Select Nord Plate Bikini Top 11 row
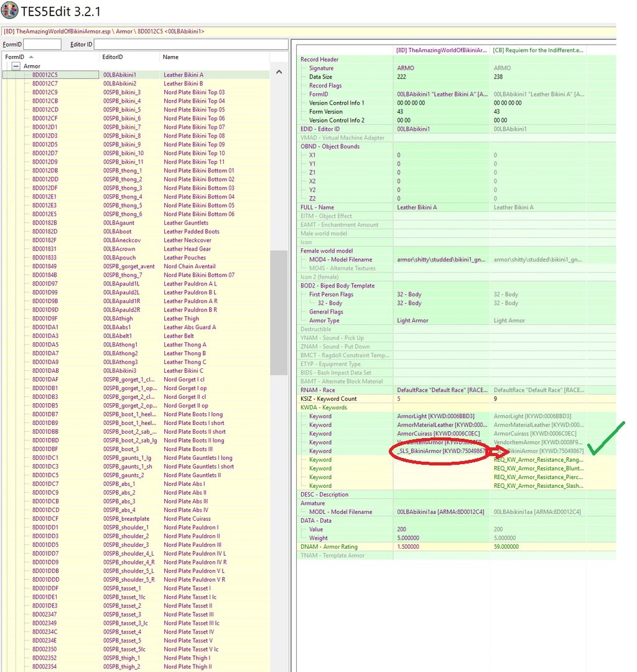The height and width of the screenshot is (672, 637). 136,162
